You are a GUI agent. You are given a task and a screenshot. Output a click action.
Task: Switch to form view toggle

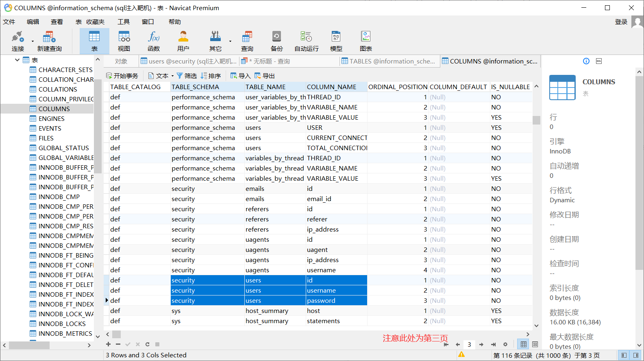point(535,344)
